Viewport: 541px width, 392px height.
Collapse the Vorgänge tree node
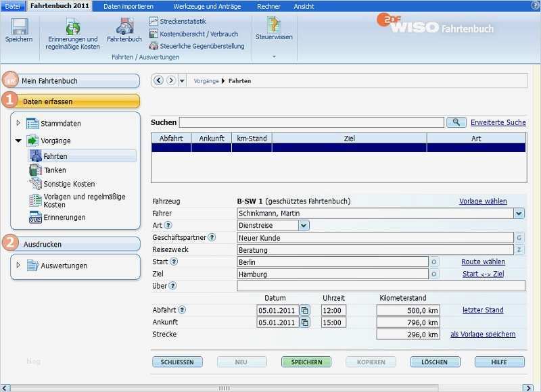(x=18, y=141)
